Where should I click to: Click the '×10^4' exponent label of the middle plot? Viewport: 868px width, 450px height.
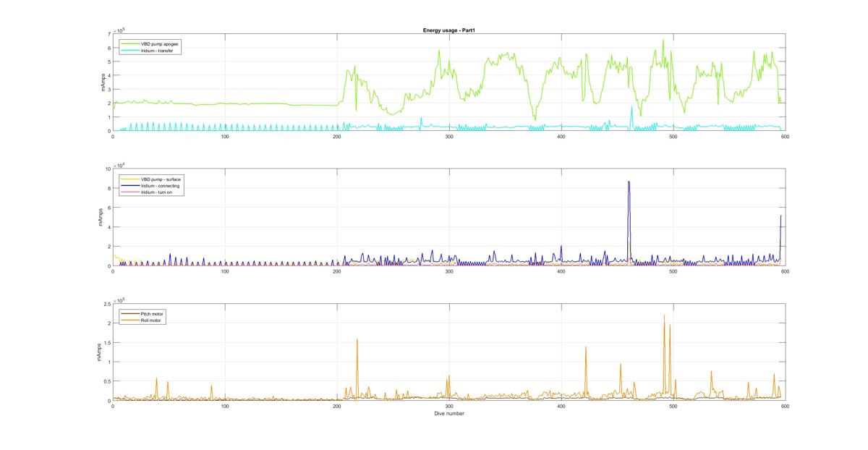coord(119,164)
